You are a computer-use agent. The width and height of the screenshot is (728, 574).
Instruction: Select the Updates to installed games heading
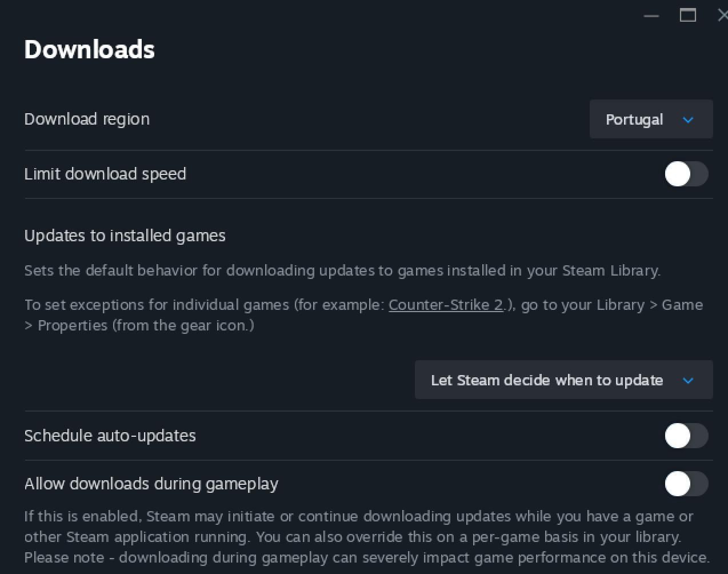pyautogui.click(x=125, y=236)
